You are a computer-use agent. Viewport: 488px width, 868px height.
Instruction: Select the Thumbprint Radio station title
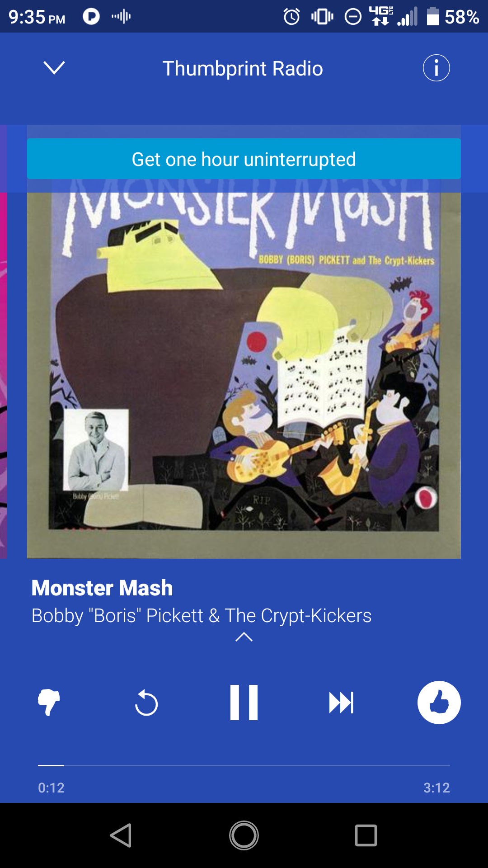click(x=243, y=69)
